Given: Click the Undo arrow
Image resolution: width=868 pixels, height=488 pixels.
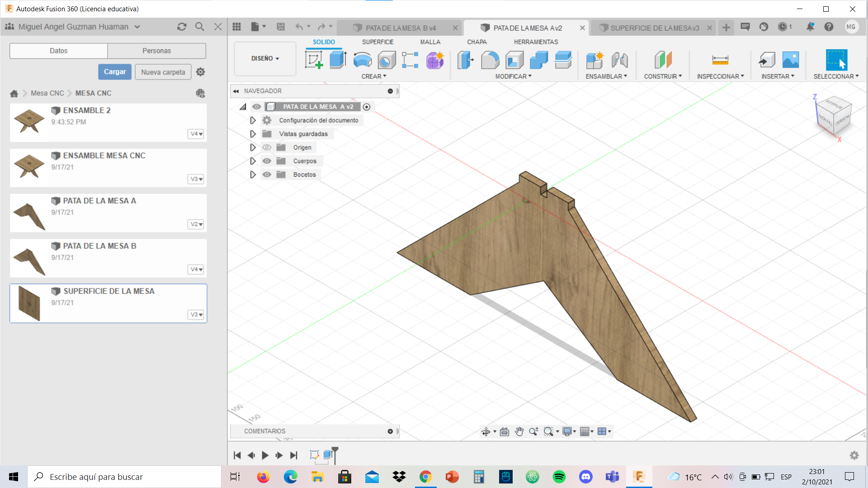Looking at the screenshot, I should (x=299, y=27).
